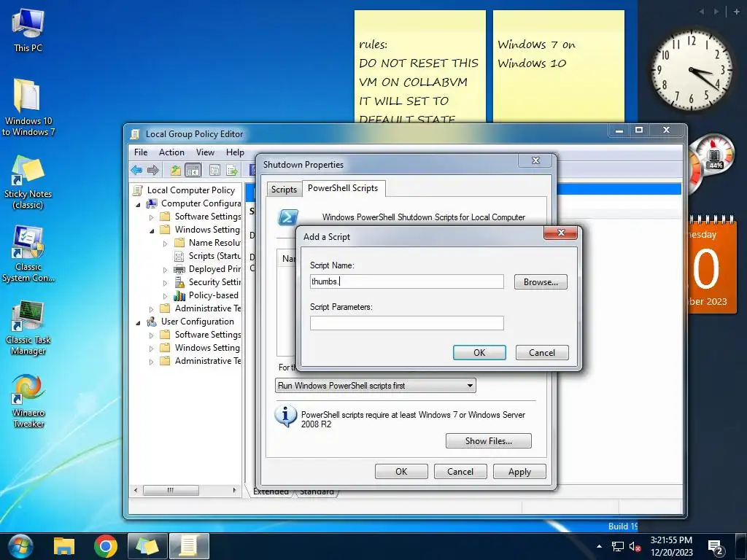Focus the Script Name text field
The width and height of the screenshot is (747, 560).
coord(407,281)
